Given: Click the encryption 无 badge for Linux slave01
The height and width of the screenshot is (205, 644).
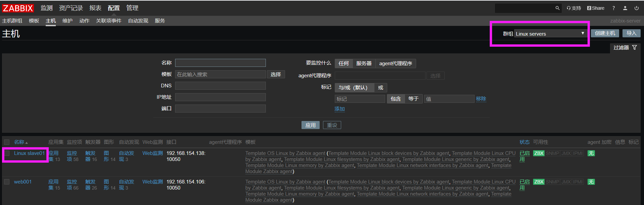Looking at the screenshot, I should [x=591, y=153].
